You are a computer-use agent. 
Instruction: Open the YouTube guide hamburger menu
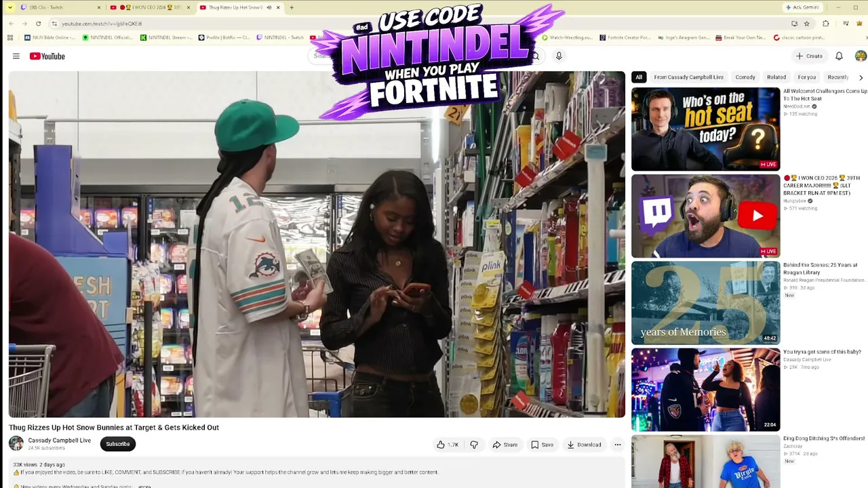click(16, 56)
